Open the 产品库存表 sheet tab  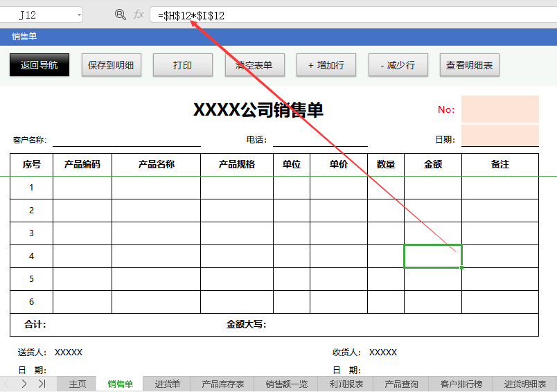click(x=223, y=384)
